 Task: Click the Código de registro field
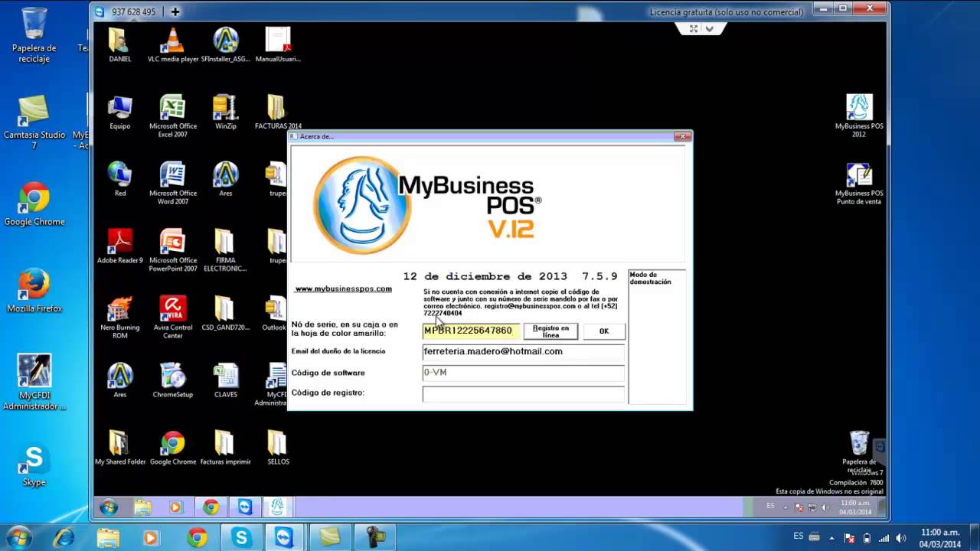click(x=524, y=393)
